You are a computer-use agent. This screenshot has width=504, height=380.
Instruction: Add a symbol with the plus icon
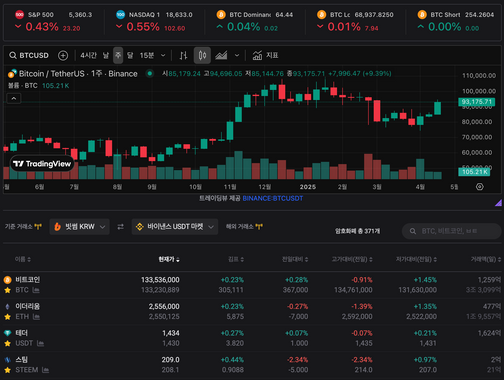point(63,55)
